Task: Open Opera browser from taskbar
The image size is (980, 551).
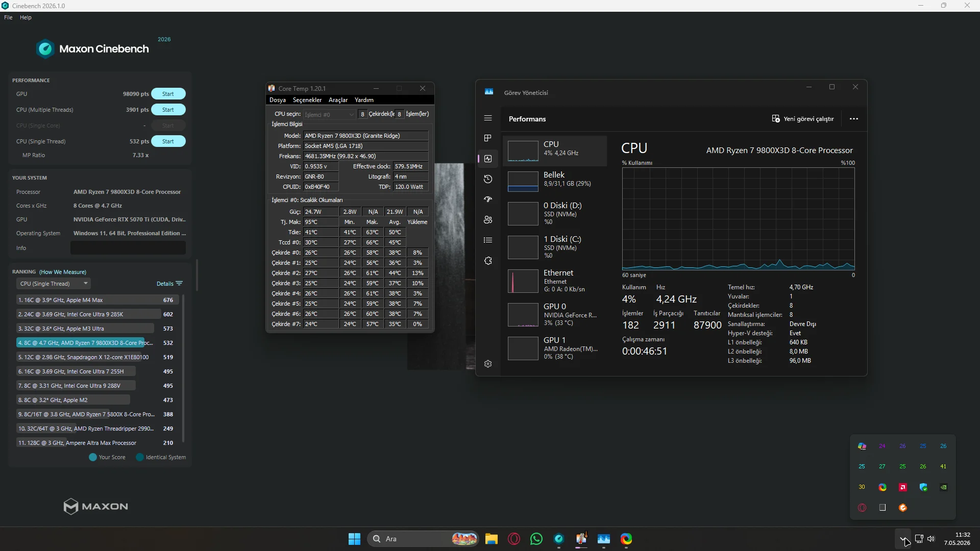Action: (x=514, y=539)
